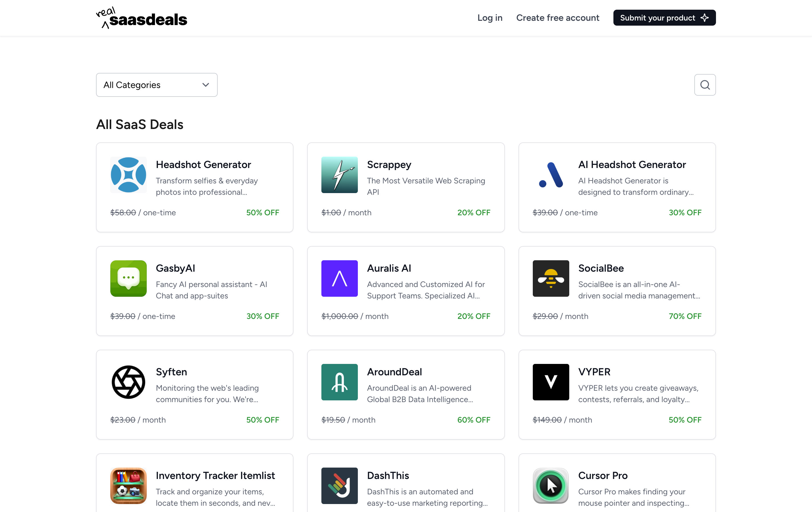The image size is (812, 512).
Task: Click 20% OFF on Auralis AI card
Action: (474, 316)
